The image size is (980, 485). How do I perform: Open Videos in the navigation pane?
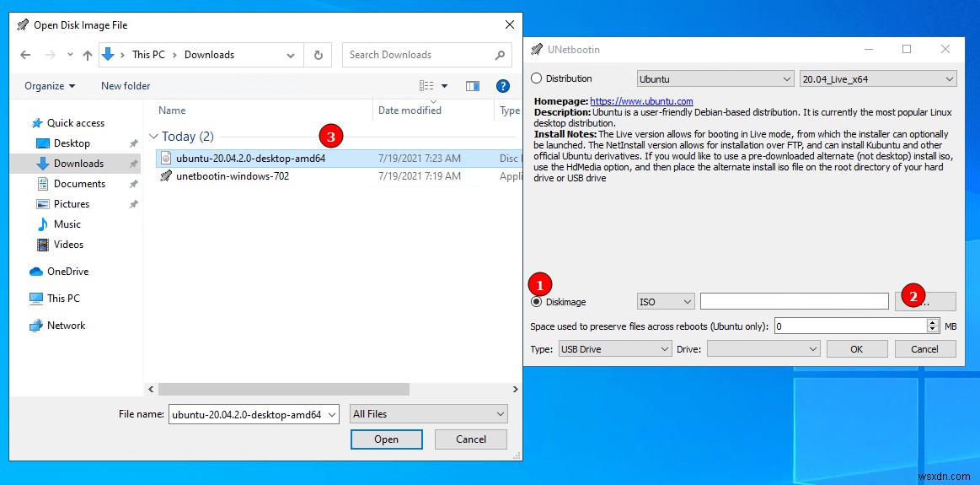[68, 245]
